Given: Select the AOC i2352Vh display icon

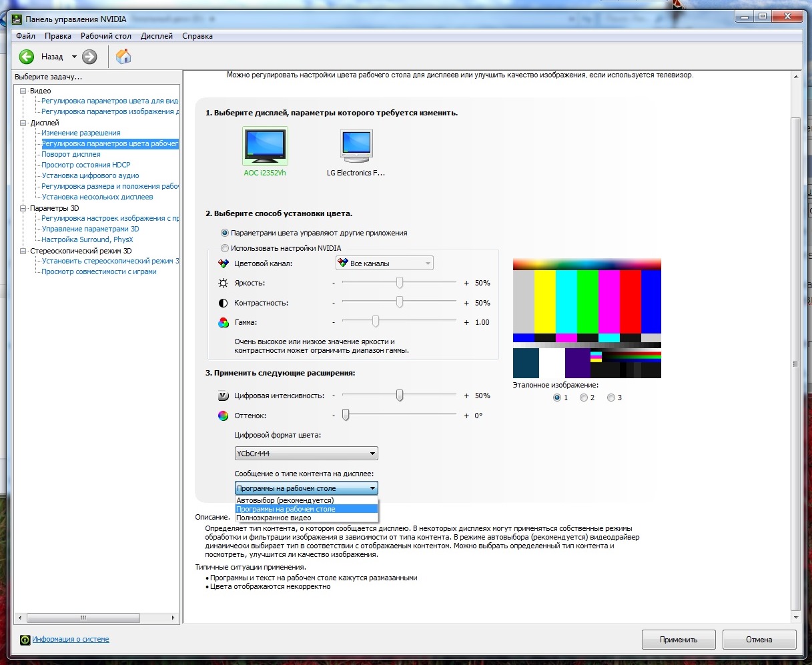Looking at the screenshot, I should pos(266,146).
